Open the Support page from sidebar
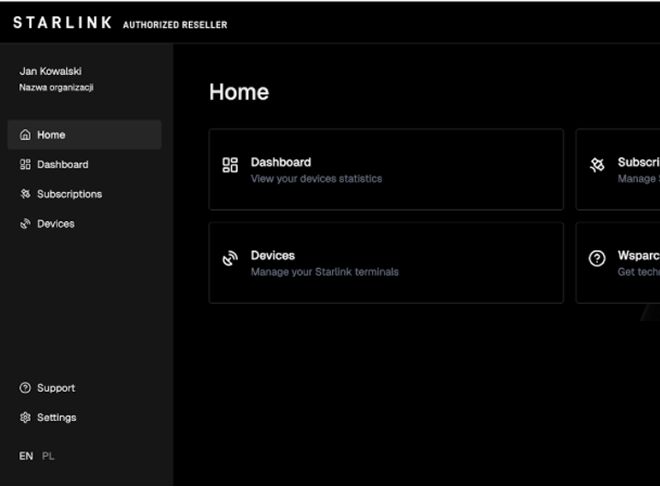 (85, 388)
